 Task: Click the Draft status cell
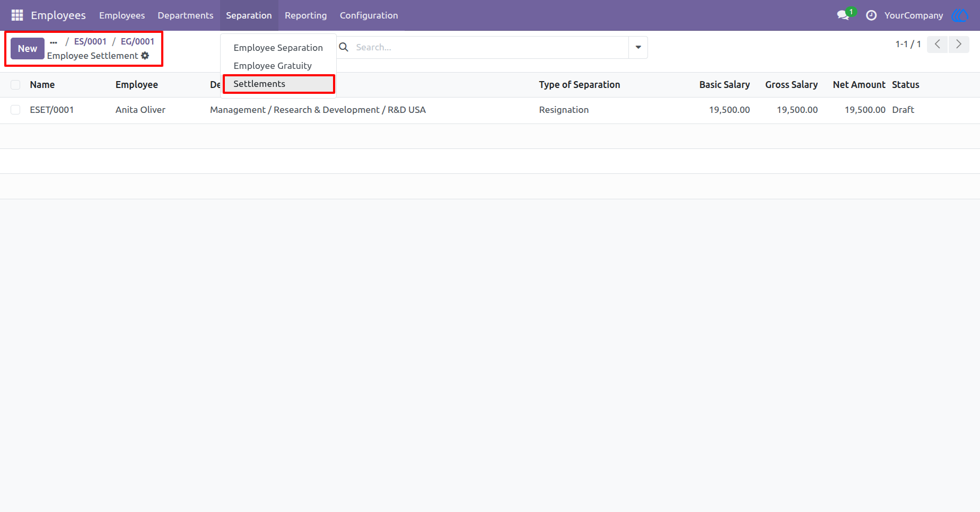(903, 110)
